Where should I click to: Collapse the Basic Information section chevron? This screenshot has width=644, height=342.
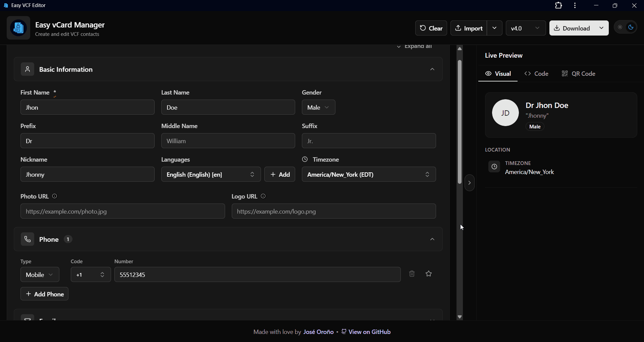point(432,69)
